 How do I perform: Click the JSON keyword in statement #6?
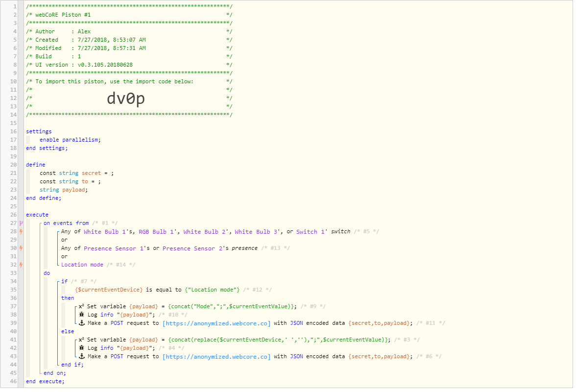pyautogui.click(x=296, y=356)
